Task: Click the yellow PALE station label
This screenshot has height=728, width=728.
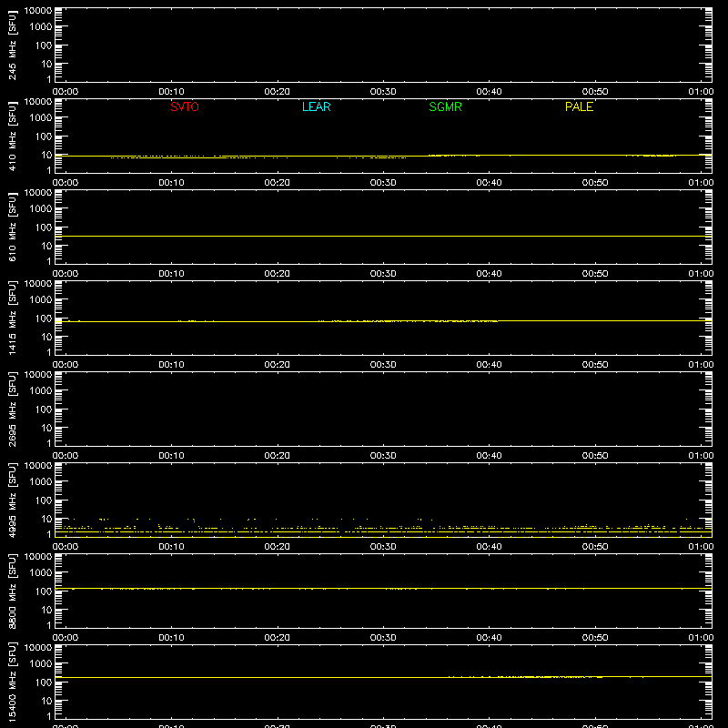Action: [579, 106]
